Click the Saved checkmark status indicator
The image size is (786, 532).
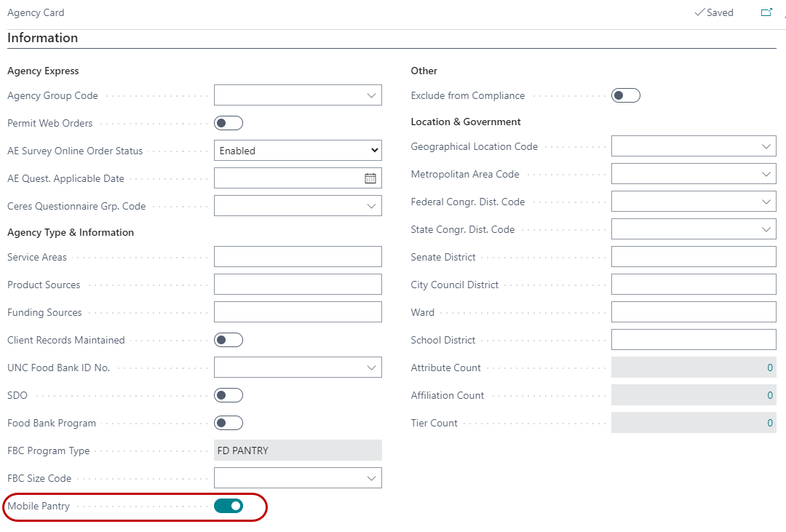tap(714, 12)
